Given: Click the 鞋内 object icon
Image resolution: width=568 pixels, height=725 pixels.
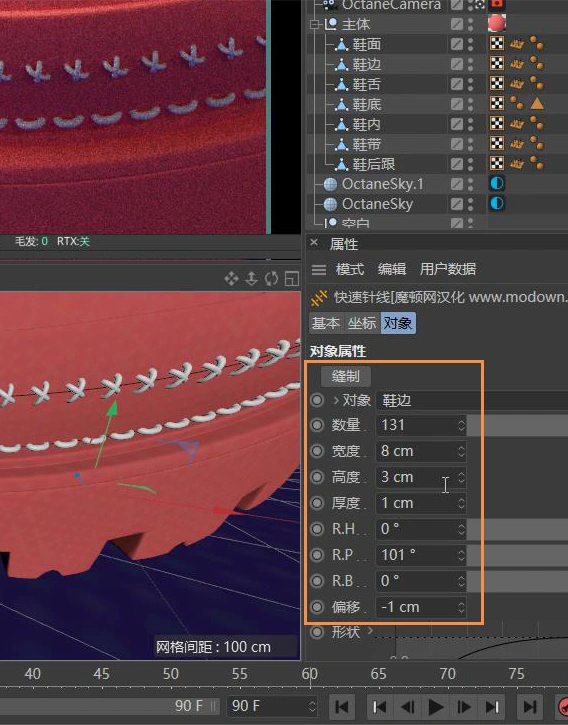Looking at the screenshot, I should tap(341, 124).
